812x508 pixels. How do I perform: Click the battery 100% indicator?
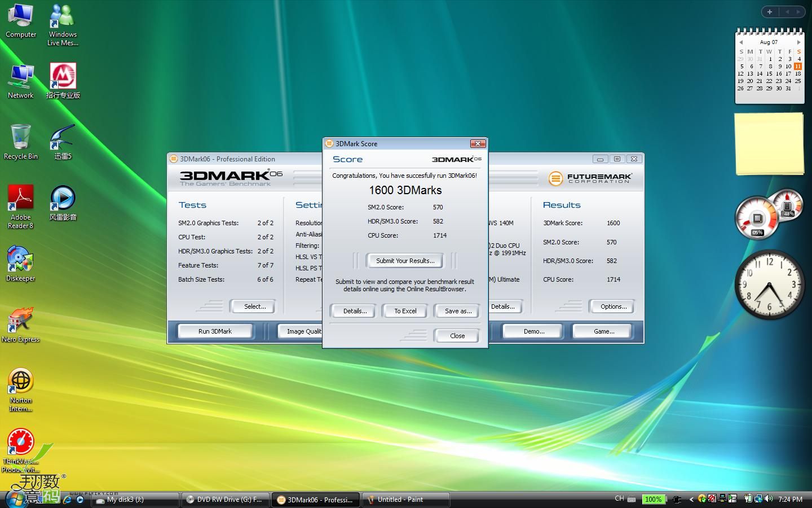coord(653,500)
